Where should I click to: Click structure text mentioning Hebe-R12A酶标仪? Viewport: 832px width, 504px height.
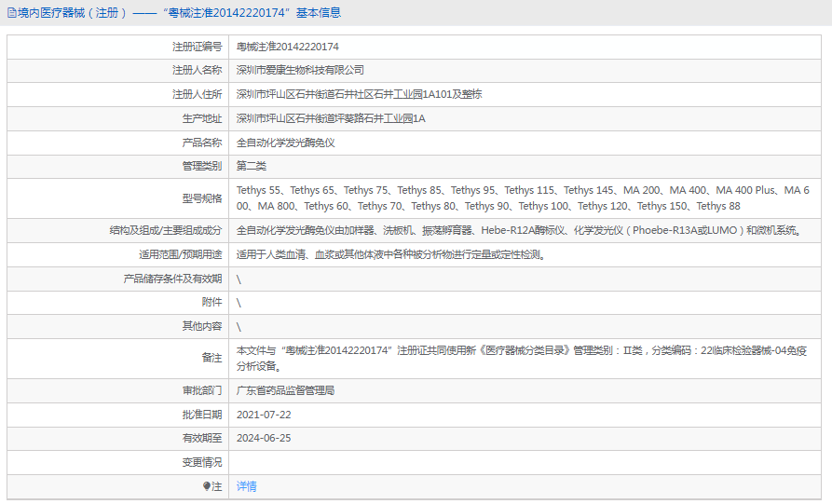click(x=521, y=230)
